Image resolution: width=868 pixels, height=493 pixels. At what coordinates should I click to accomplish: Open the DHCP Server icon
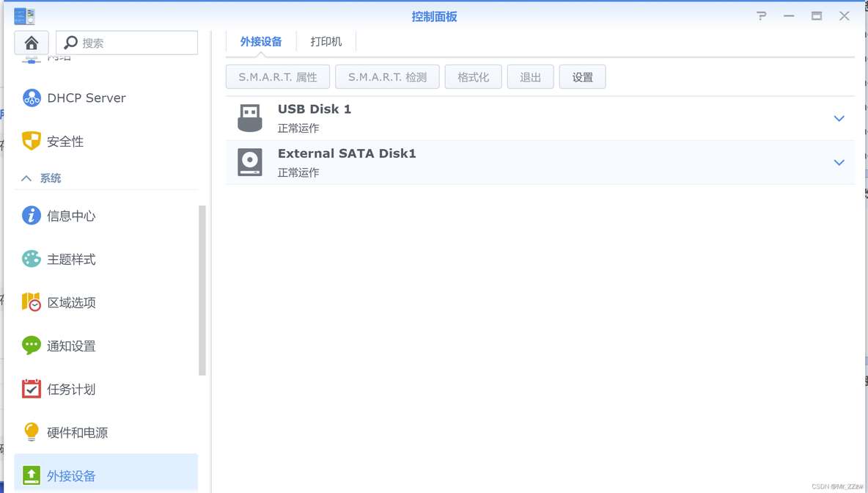click(32, 98)
